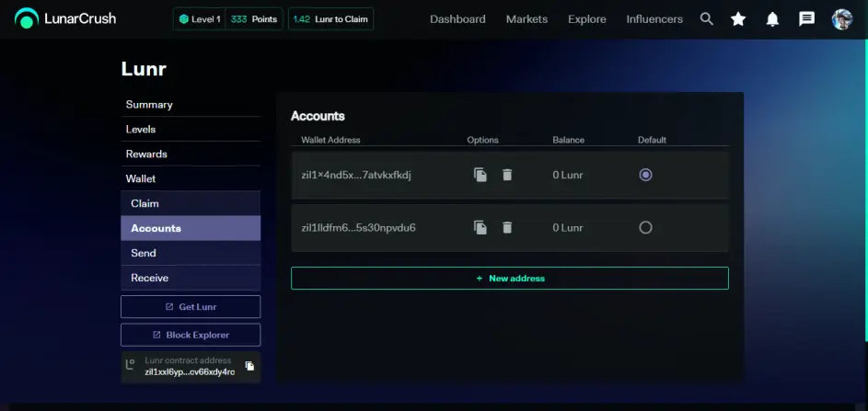Open the Explore page
Viewport: 868px width, 411px height.
(x=586, y=19)
